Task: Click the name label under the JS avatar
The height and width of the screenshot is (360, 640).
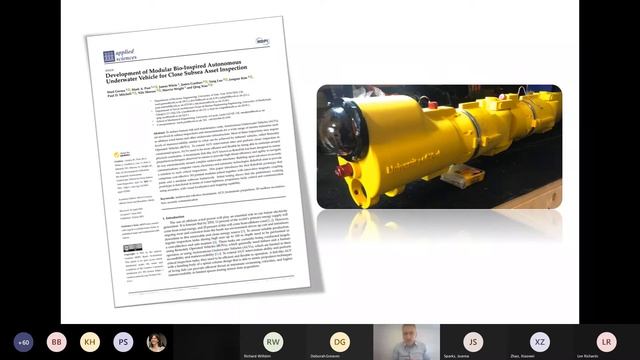Action: pyautogui.click(x=456, y=356)
